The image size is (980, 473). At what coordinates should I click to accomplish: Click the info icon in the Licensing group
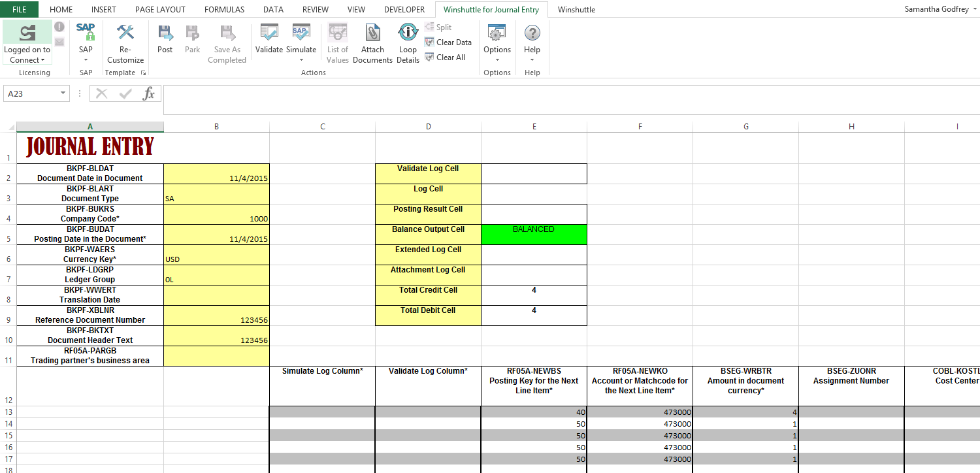click(59, 27)
